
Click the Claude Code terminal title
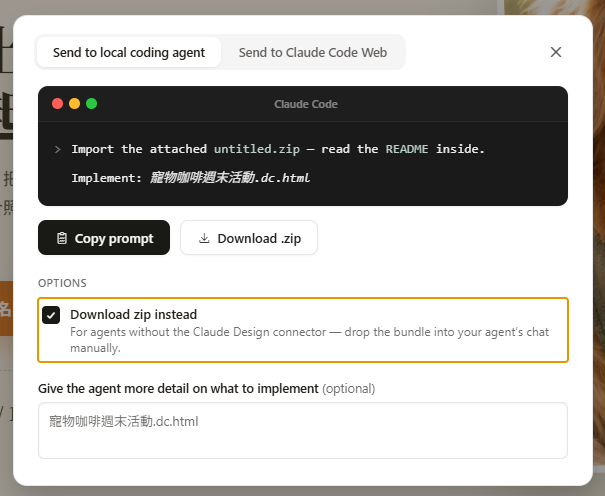point(306,104)
